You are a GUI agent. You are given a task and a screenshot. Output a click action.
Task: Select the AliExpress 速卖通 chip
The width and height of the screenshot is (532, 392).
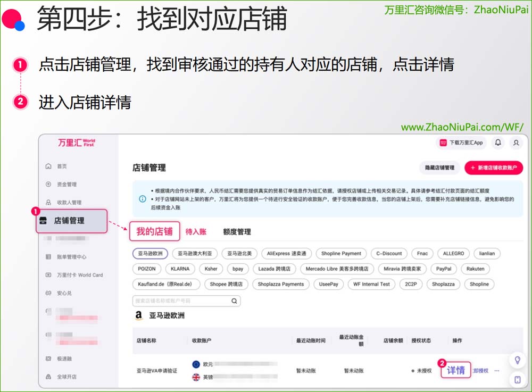coord(286,253)
